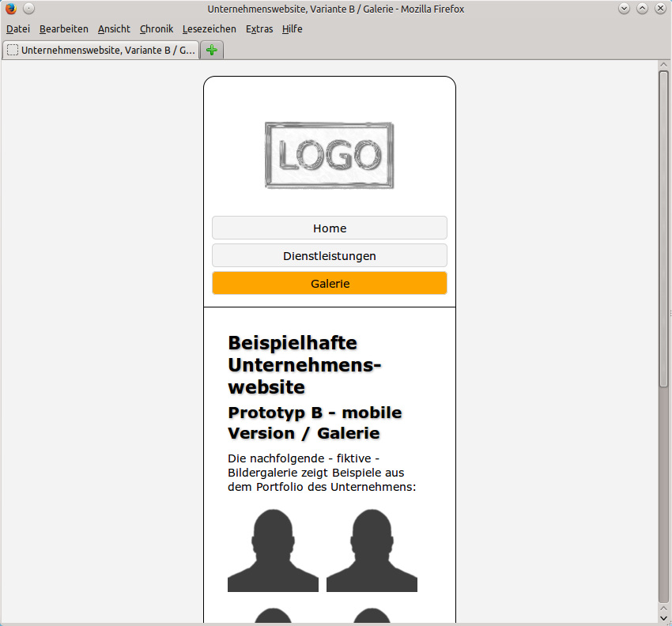Image resolution: width=672 pixels, height=626 pixels.
Task: Open the Lesezeichen menu
Action: pos(210,28)
